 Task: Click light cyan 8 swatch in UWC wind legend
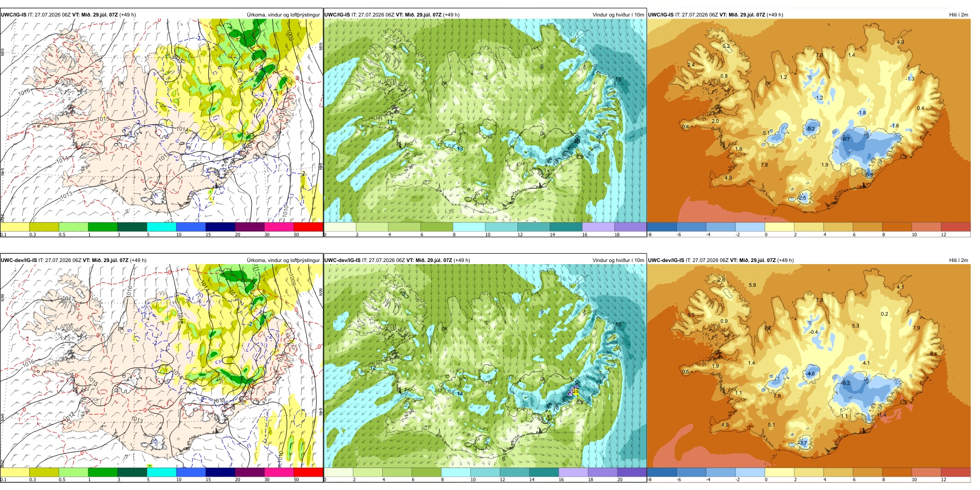(469, 227)
